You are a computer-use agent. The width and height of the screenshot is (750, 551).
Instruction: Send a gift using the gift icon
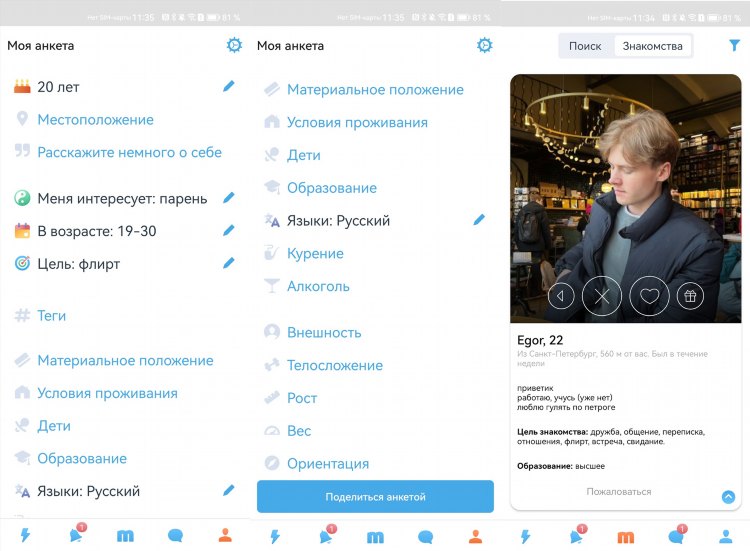point(690,296)
